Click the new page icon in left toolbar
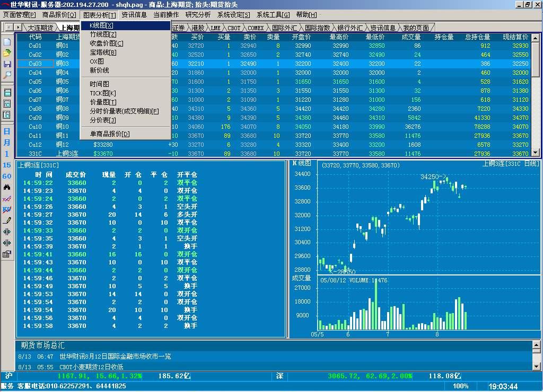543x392 pixels. (x=7, y=42)
